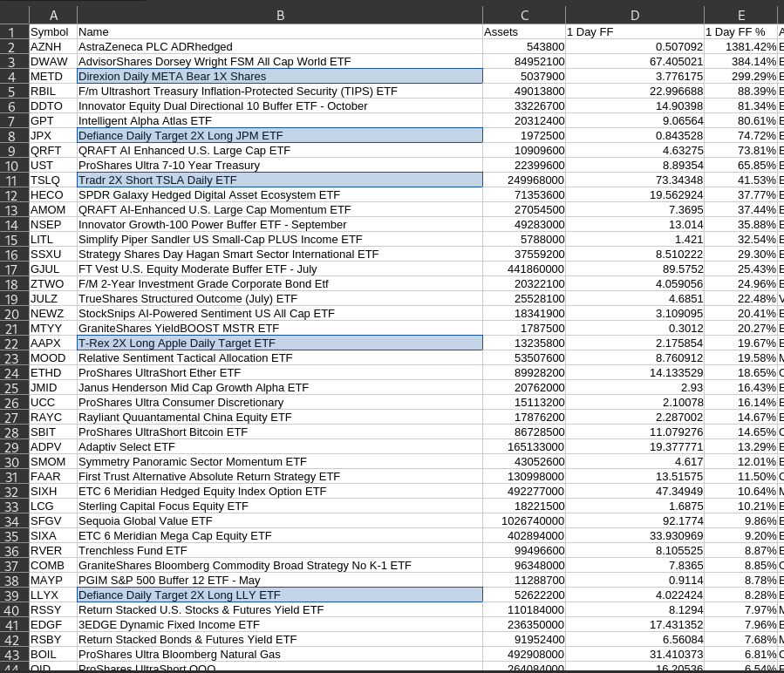Click assets value 84952100
The width and height of the screenshot is (784, 673).
pos(524,62)
